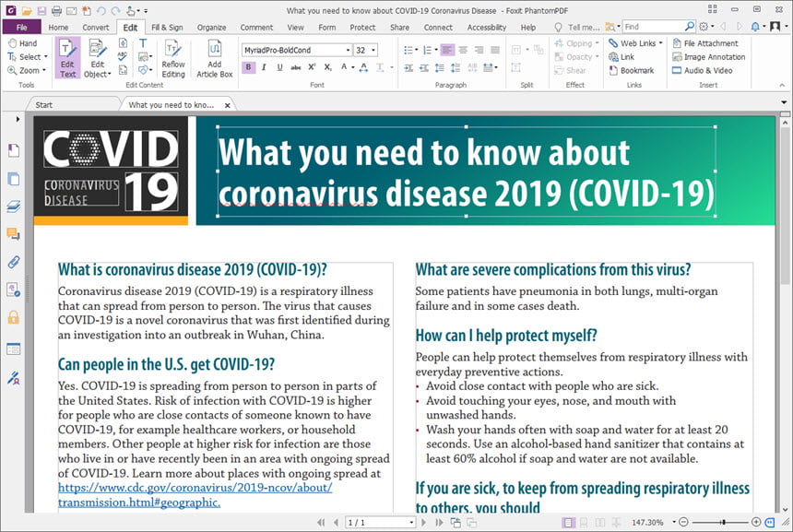Click the cdc.gov transmission hyperlink
793x532 pixels.
(195, 495)
